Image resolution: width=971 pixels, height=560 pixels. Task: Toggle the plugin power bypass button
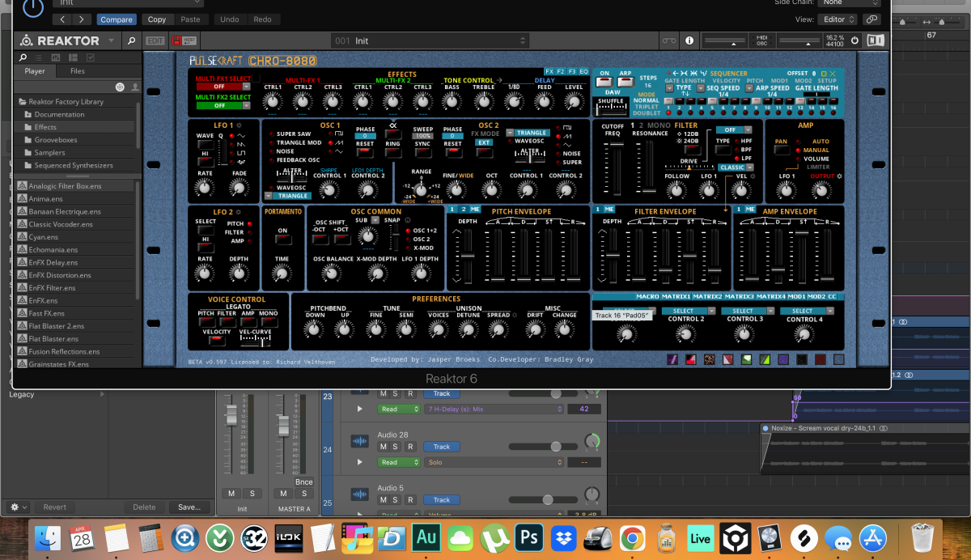(x=33, y=7)
